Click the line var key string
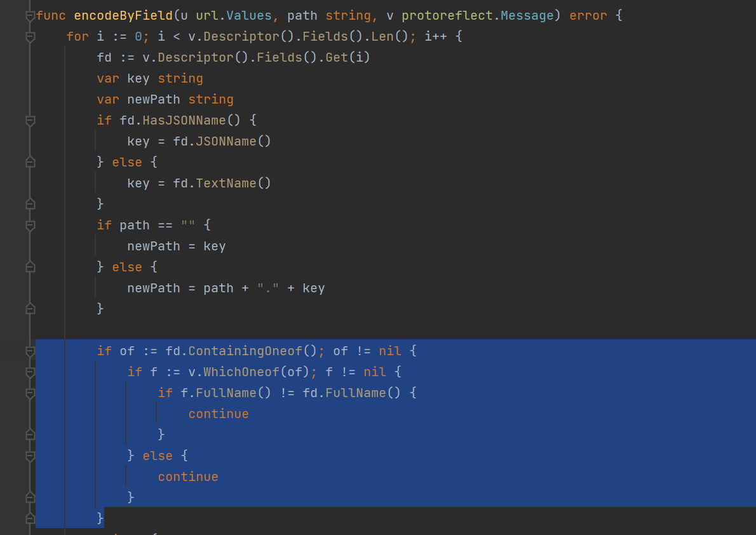756x535 pixels. (x=150, y=79)
